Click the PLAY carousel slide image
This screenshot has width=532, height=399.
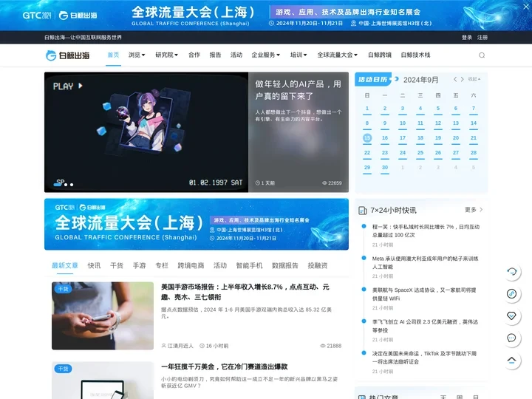146,132
